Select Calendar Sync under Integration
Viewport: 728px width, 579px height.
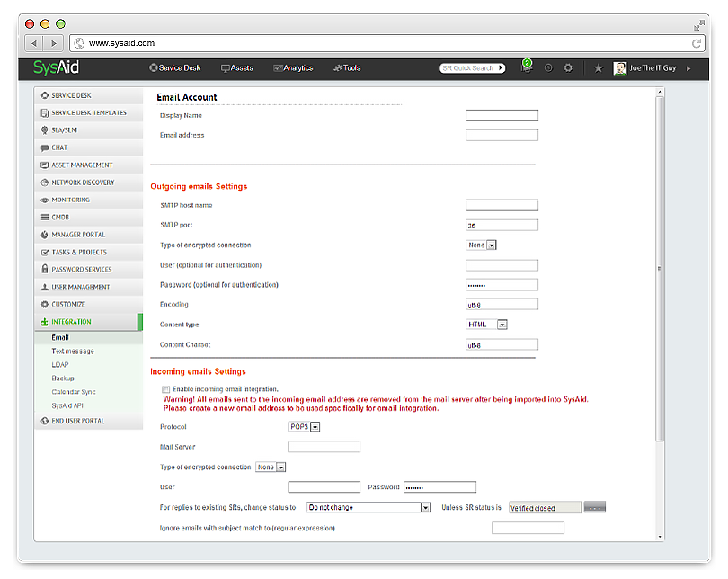click(x=74, y=392)
